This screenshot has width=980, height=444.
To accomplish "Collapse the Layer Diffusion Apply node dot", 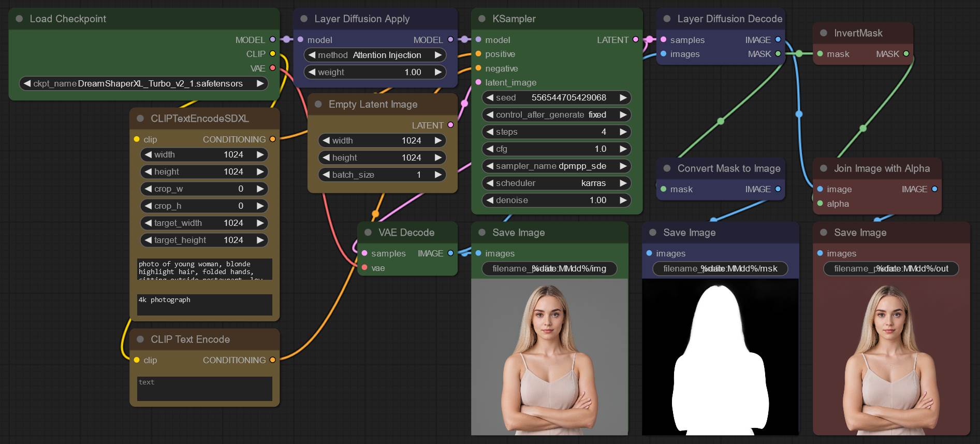I will [304, 19].
